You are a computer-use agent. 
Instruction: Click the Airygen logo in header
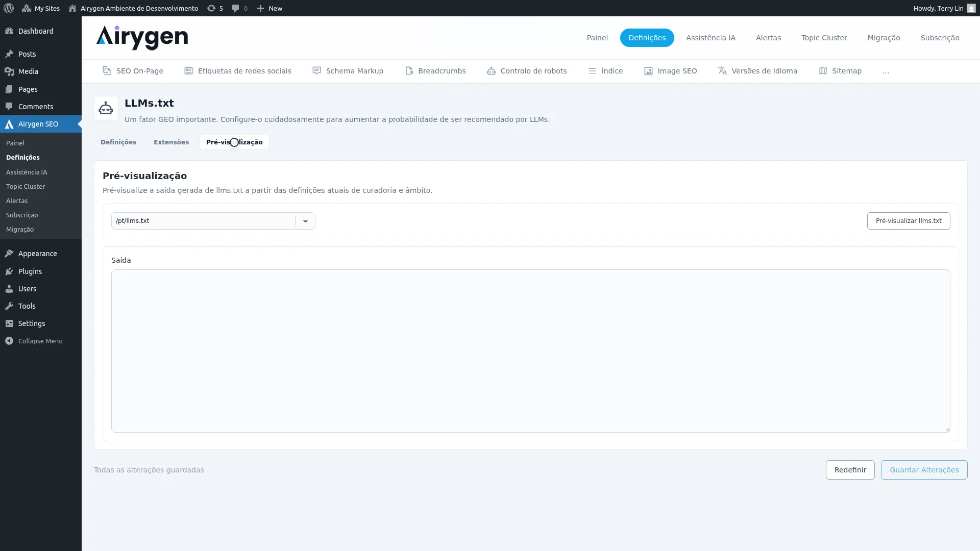[142, 38]
